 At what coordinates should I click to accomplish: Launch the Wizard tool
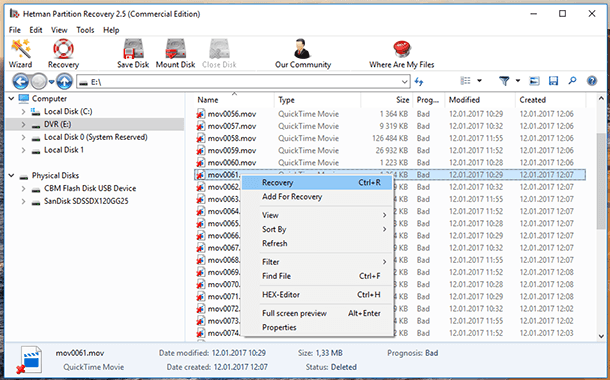(x=21, y=54)
